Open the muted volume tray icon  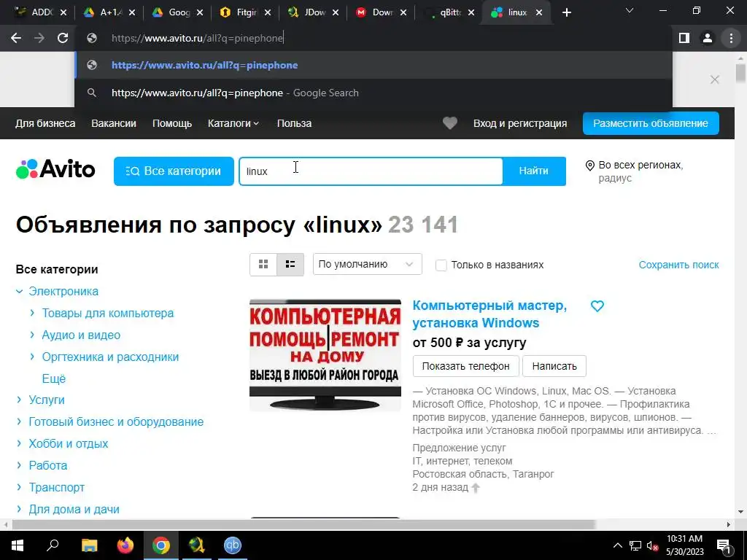[x=652, y=545]
